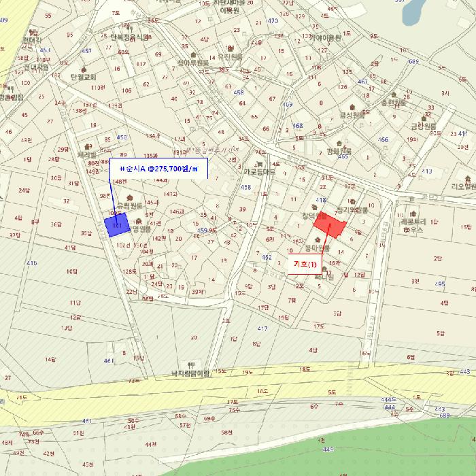The height and width of the screenshot is (476, 476).
Task: Click parcel label 138전
Action: pos(80,111)
